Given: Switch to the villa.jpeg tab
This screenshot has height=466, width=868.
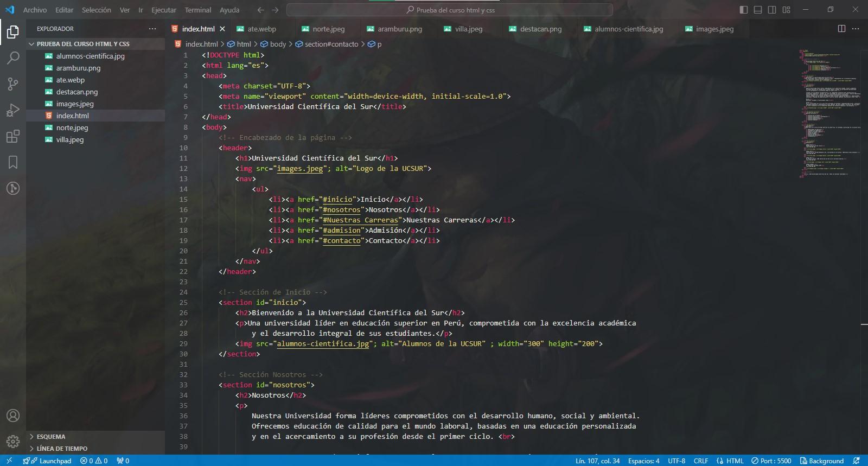Looking at the screenshot, I should coord(469,29).
